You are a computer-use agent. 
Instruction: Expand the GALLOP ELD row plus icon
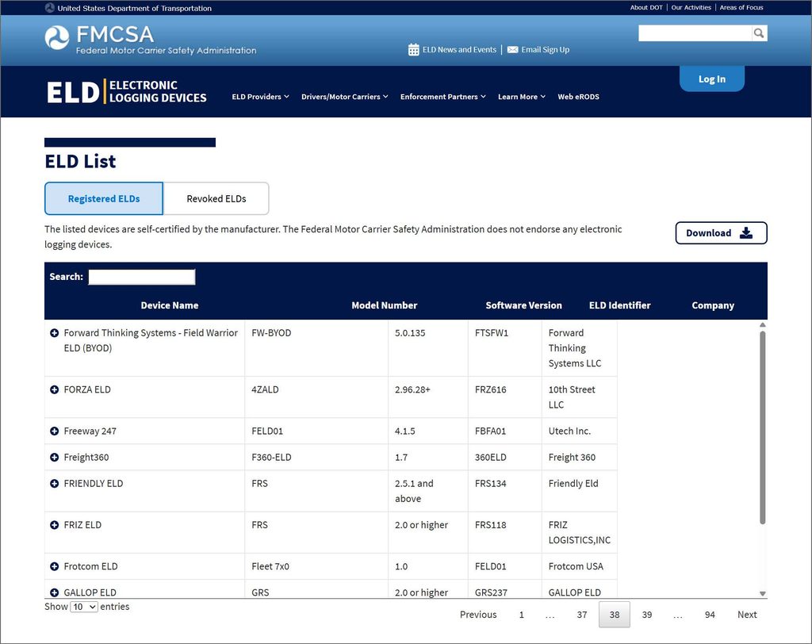[54, 592]
